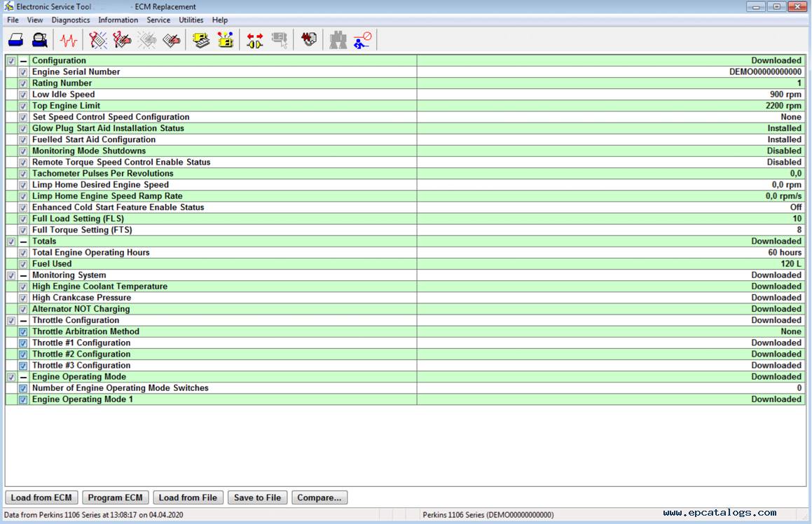
Task: Open Print Preview with the magnifier printer icon
Action: [x=40, y=40]
